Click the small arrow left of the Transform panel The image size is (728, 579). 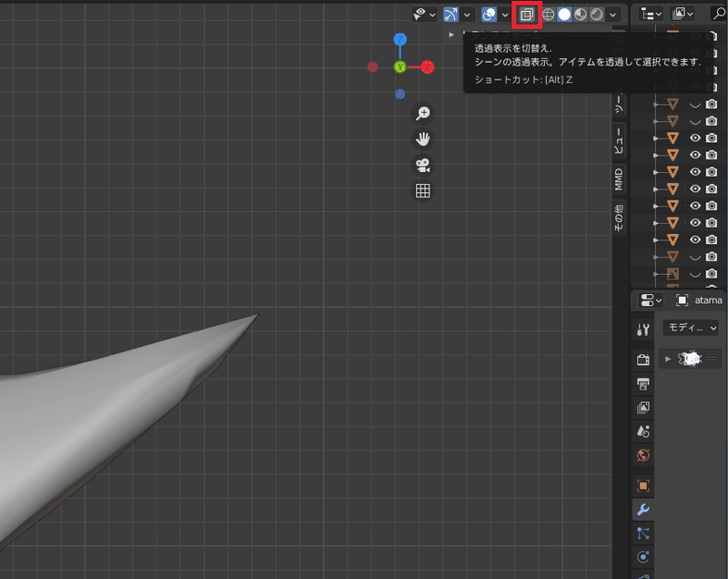[x=451, y=35]
